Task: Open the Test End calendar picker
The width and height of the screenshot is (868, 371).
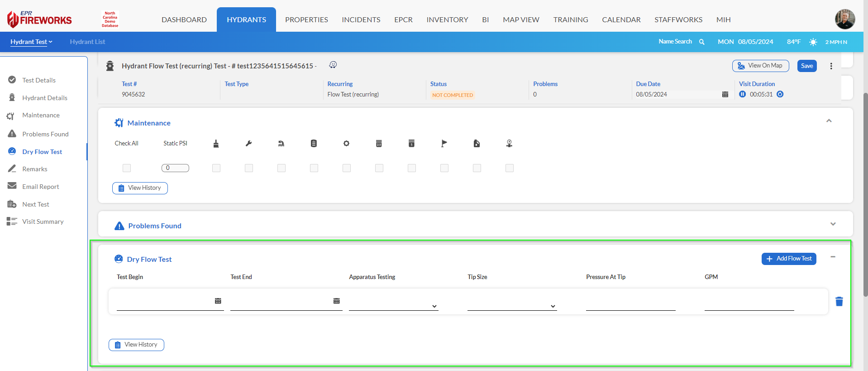Action: tap(336, 301)
